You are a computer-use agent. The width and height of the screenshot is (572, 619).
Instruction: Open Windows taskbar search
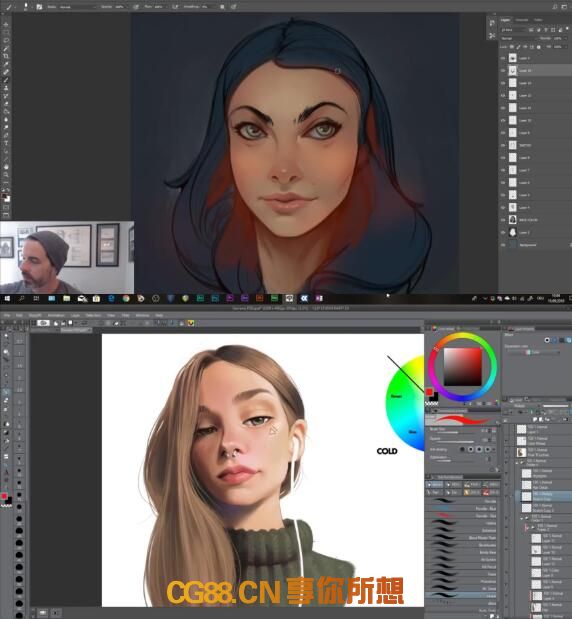point(21,298)
